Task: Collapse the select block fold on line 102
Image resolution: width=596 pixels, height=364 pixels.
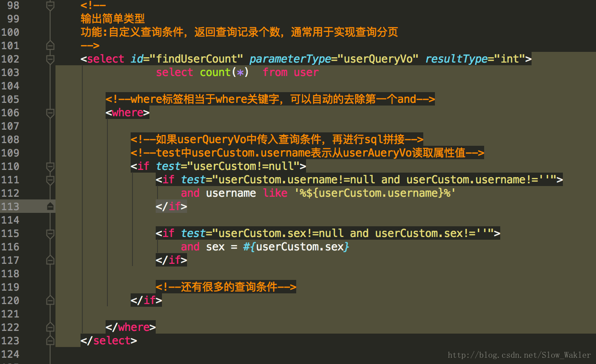Action: tap(50, 59)
